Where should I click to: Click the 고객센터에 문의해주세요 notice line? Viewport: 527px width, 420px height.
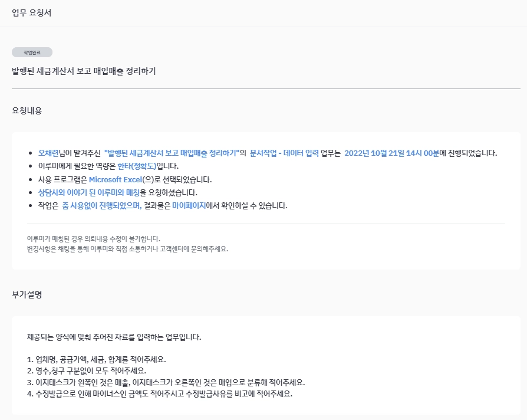point(127,249)
